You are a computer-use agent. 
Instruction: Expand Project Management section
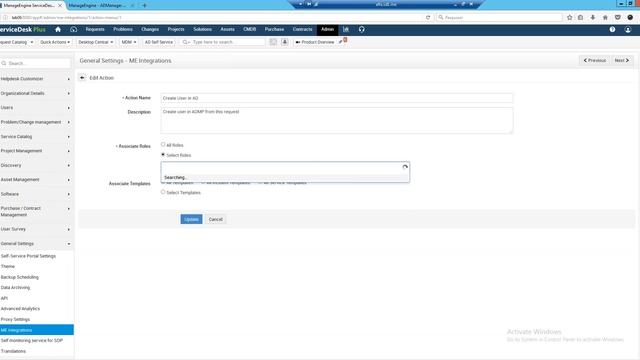click(x=36, y=151)
